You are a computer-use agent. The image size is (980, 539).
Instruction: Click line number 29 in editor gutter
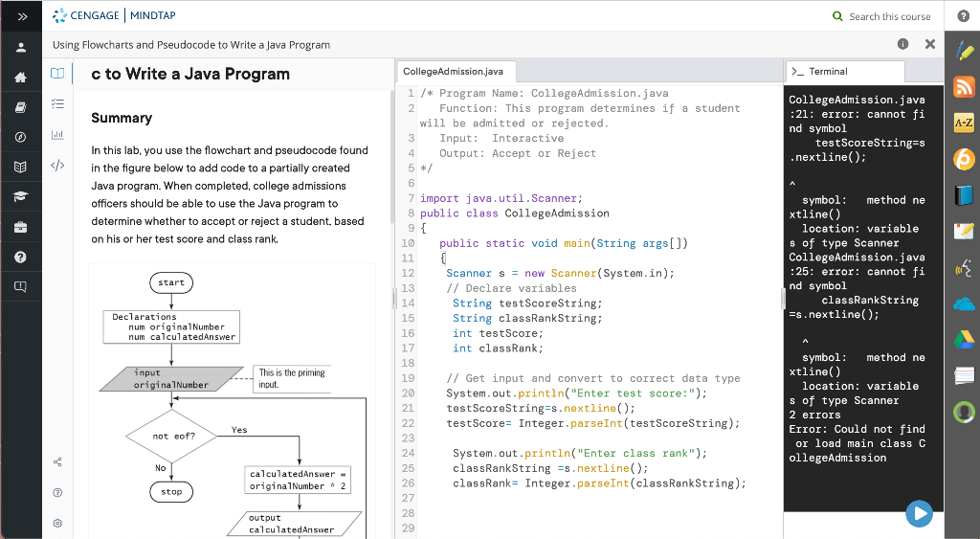(x=408, y=528)
